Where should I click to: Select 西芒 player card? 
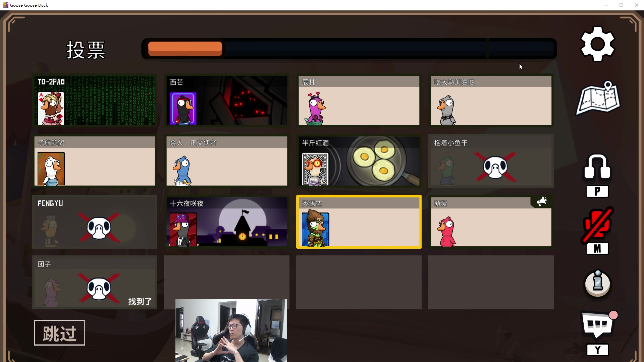click(x=227, y=101)
